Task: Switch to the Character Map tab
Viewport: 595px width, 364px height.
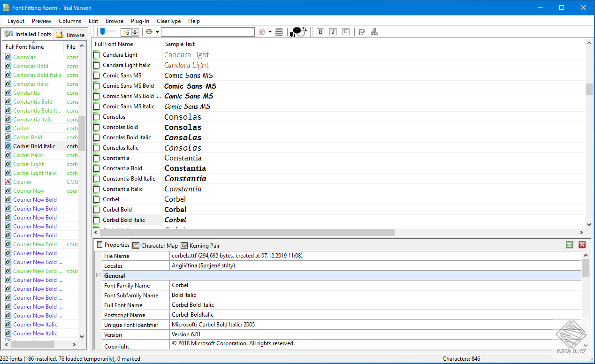Action: tap(155, 245)
